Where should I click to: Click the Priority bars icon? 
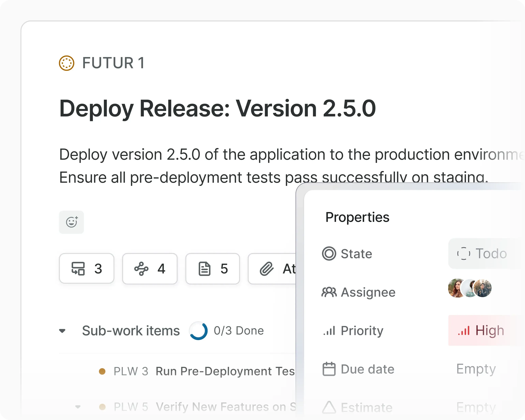329,331
